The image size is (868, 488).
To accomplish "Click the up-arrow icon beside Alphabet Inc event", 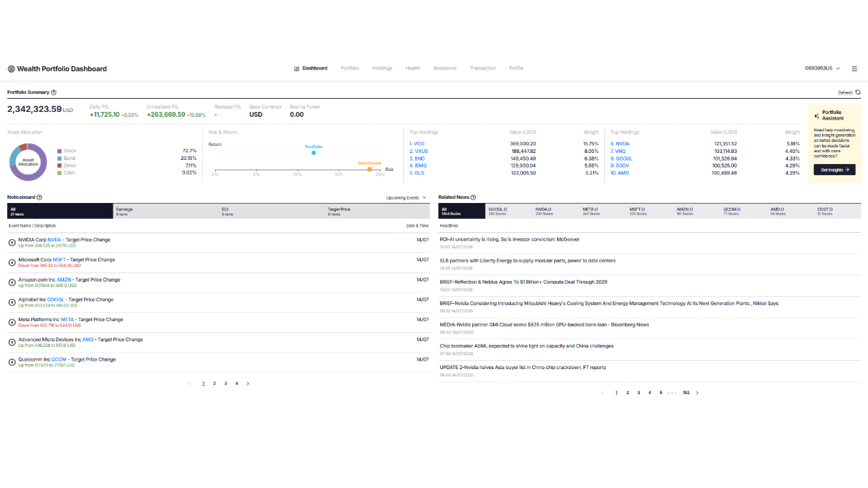I will (12, 302).
